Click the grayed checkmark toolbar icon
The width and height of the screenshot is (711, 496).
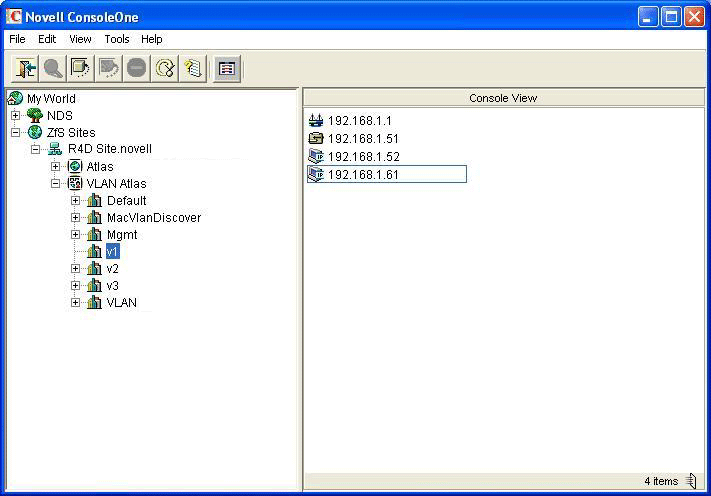point(109,68)
